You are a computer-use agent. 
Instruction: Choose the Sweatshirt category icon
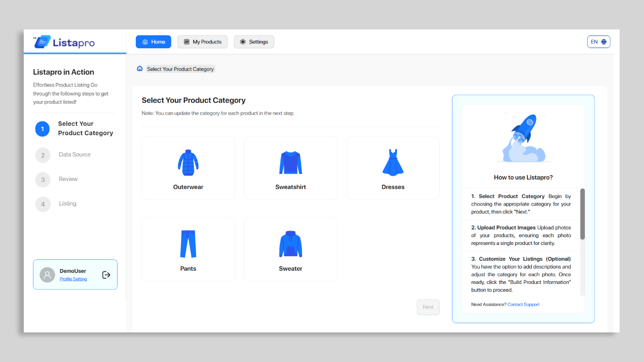[x=290, y=162]
